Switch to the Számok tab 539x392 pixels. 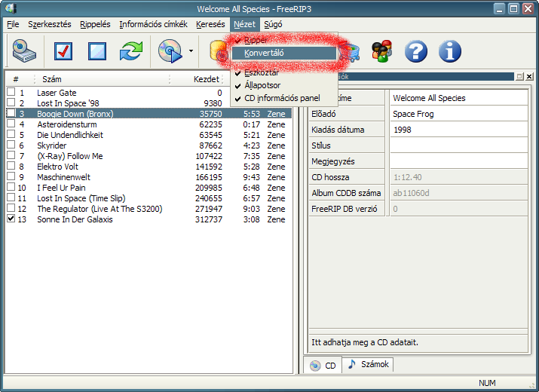point(368,365)
